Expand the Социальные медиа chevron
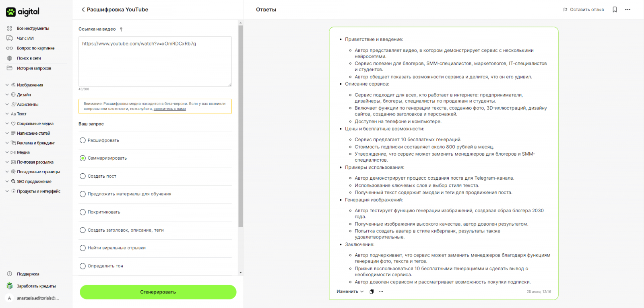 (7, 123)
